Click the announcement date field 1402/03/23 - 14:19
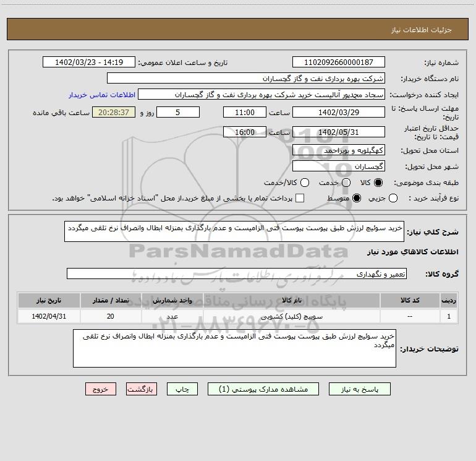The image size is (476, 461). (x=89, y=62)
